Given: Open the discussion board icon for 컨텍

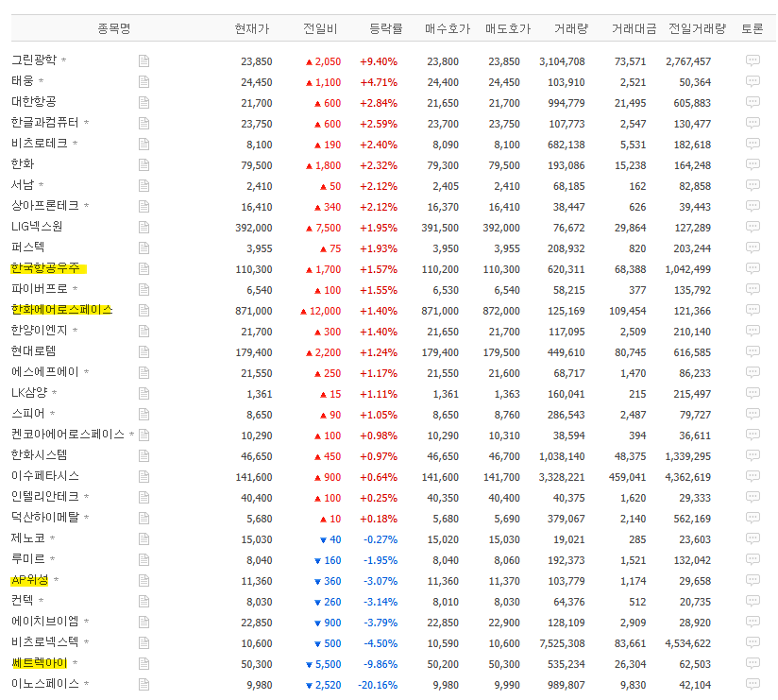Looking at the screenshot, I should (753, 601).
